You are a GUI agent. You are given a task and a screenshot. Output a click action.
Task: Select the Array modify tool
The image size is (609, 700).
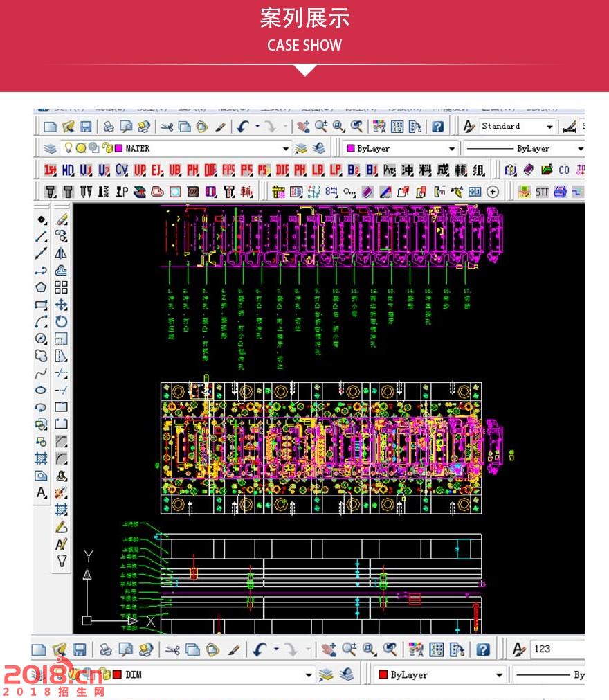[62, 287]
